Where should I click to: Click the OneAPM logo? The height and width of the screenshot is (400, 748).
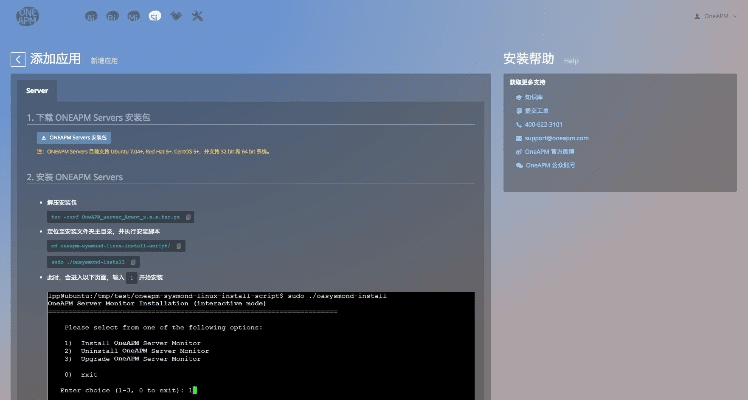[x=28, y=16]
